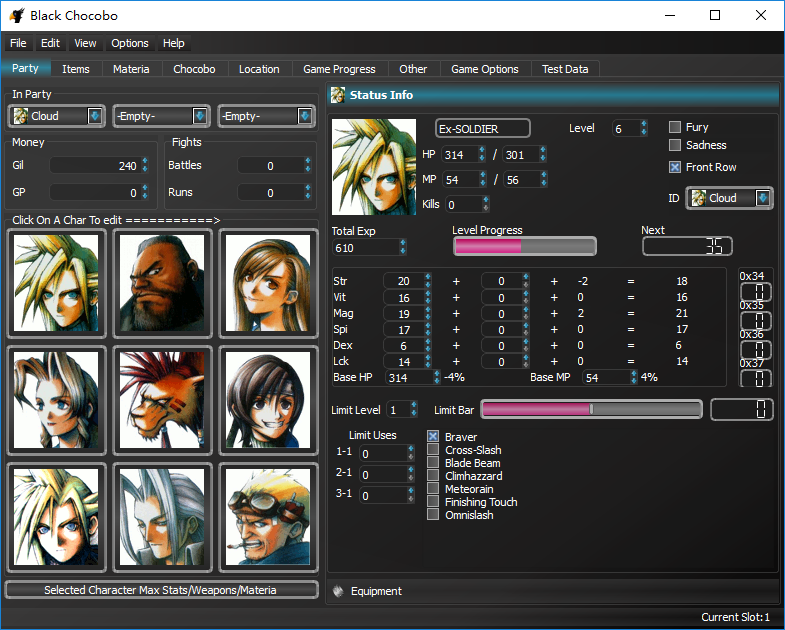Switch to the Materia tab
This screenshot has height=630, width=785.
tap(131, 69)
